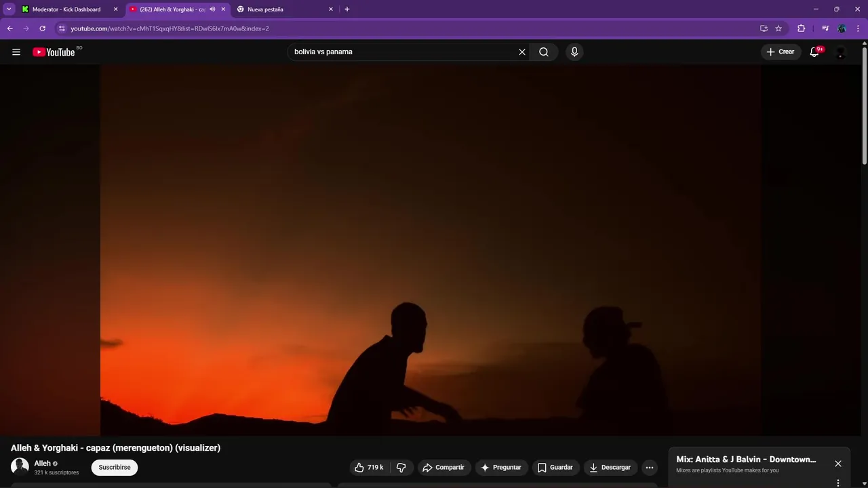Click the Preguntar button
Viewport: 868px width, 488px height.
501,468
